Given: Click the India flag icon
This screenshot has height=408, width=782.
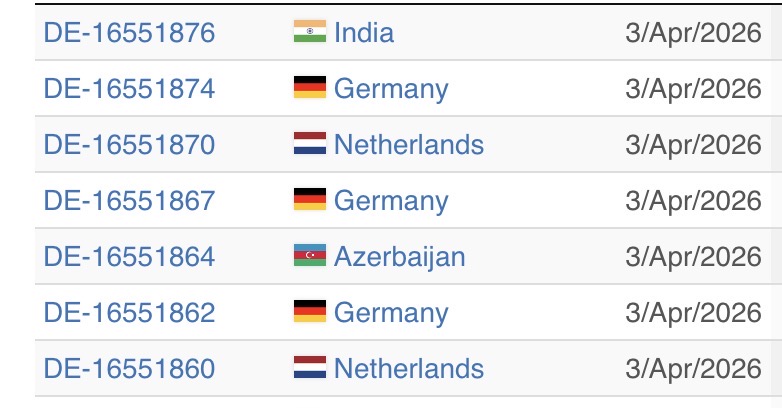Looking at the screenshot, I should 310,32.
